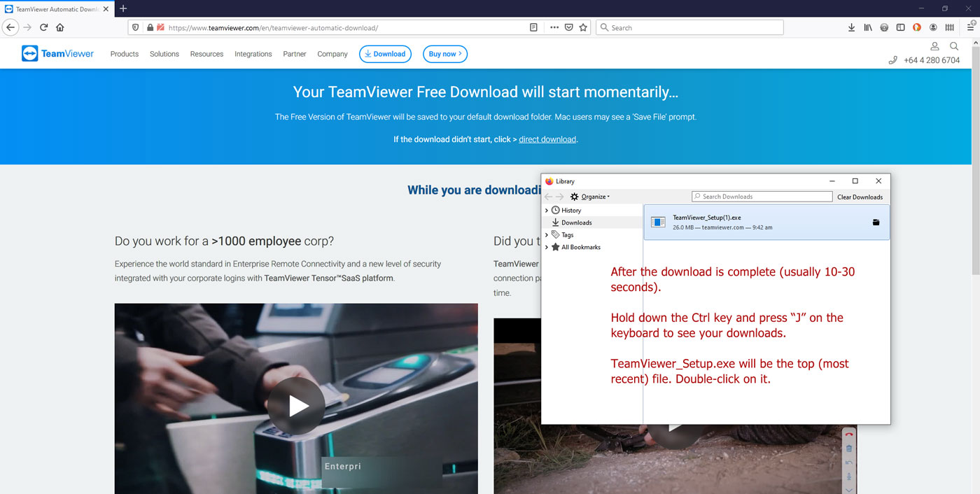Call the +64 4 280 6704 number

(x=932, y=60)
